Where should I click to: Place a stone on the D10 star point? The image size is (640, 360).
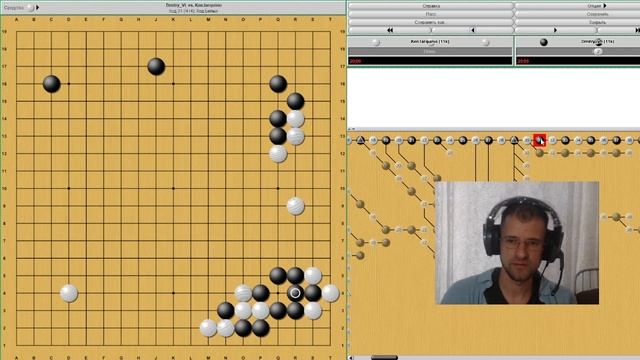pos(69,189)
